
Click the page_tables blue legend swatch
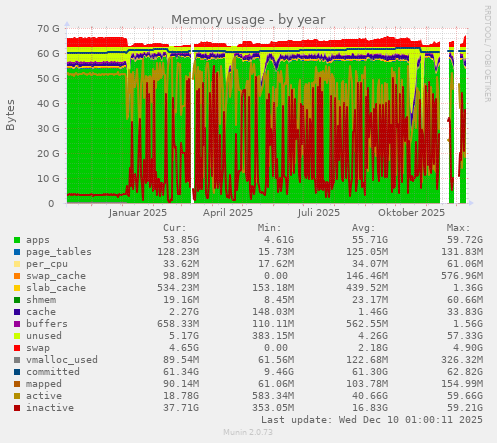click(x=17, y=252)
